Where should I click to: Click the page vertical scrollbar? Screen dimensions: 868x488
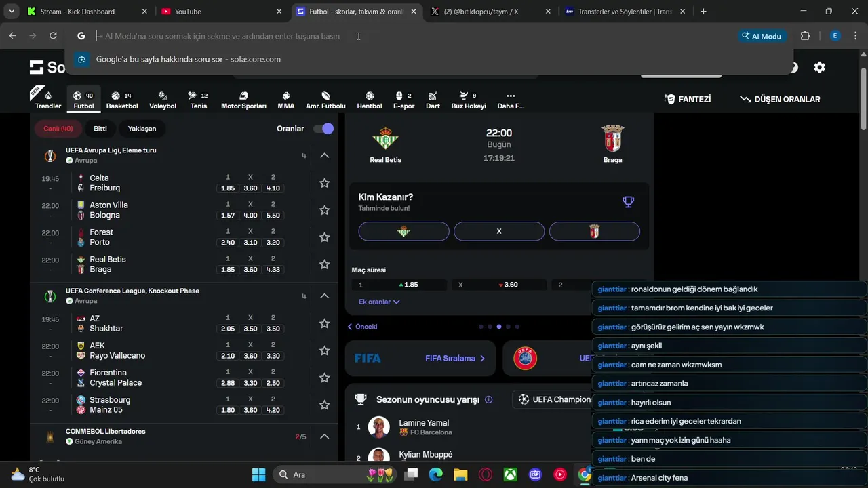(863, 98)
